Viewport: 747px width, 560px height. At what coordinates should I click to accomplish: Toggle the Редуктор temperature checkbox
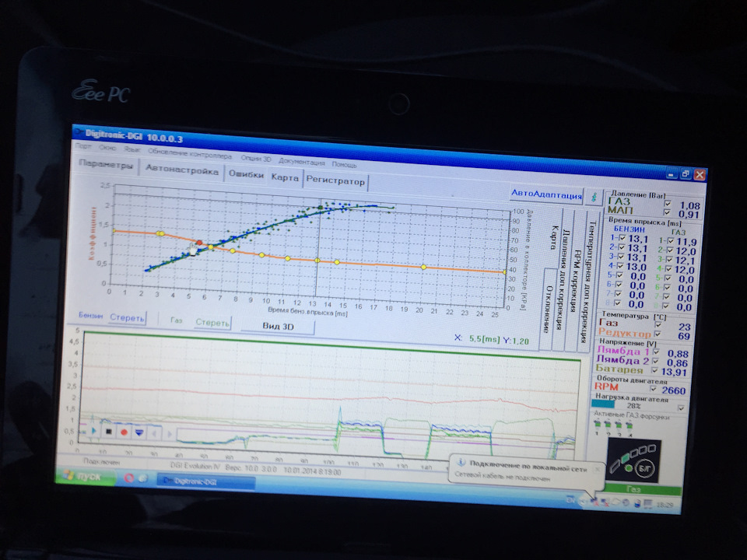point(658,334)
